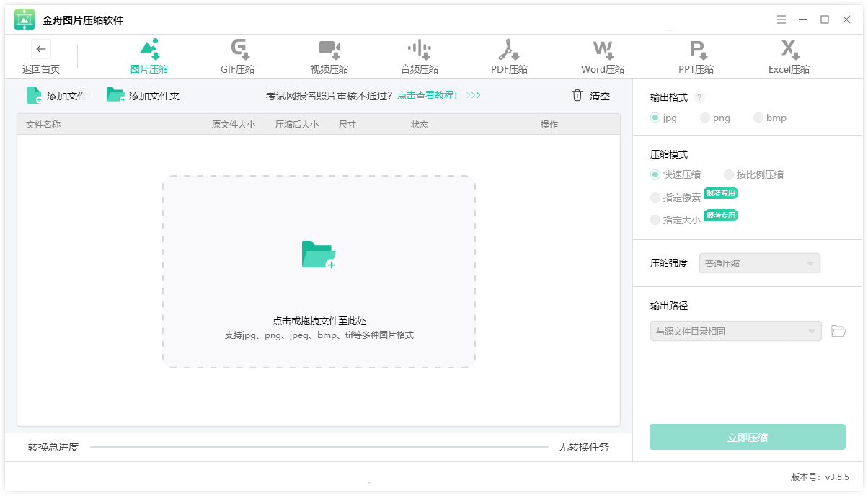This screenshot has height=496, width=868.
Task: Open the 压缩强度 dropdown
Action: pos(759,263)
